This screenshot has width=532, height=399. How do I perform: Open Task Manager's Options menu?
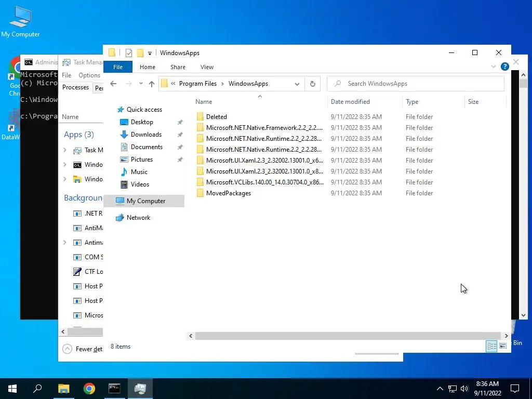tap(89, 75)
